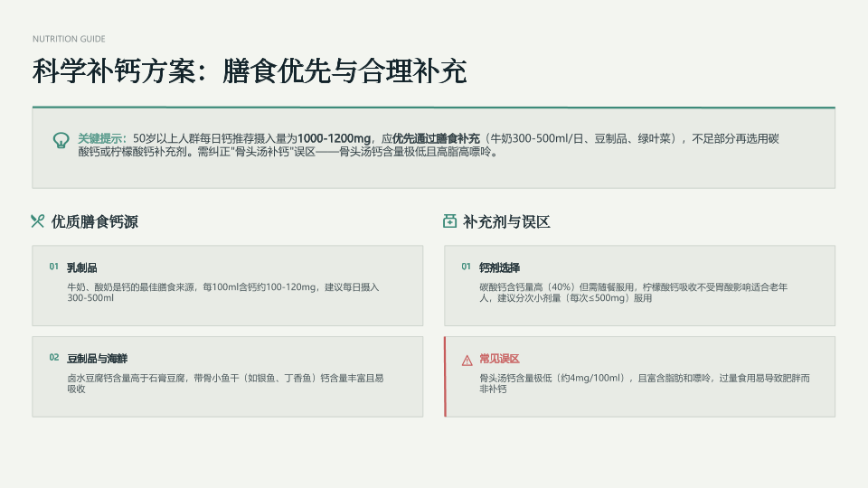Click number 02 in the 豆制品与海鲜 card
Viewport: 868px width, 488px height.
click(53, 358)
